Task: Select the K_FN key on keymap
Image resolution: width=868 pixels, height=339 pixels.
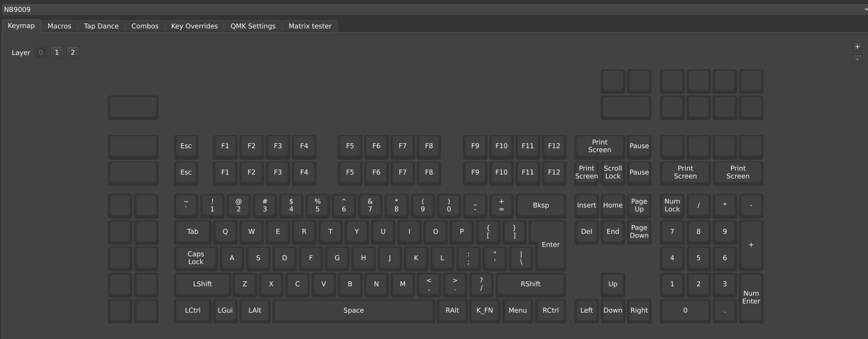Action: 485,310
